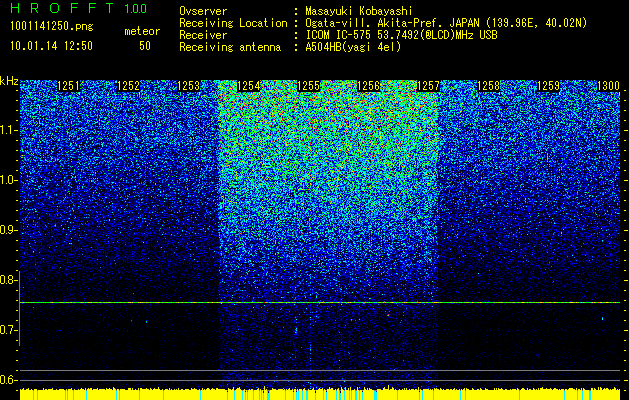The height and width of the screenshot is (400, 629).
Task: Click the A504HB(yagi 4el) antenna text
Action: (353, 47)
